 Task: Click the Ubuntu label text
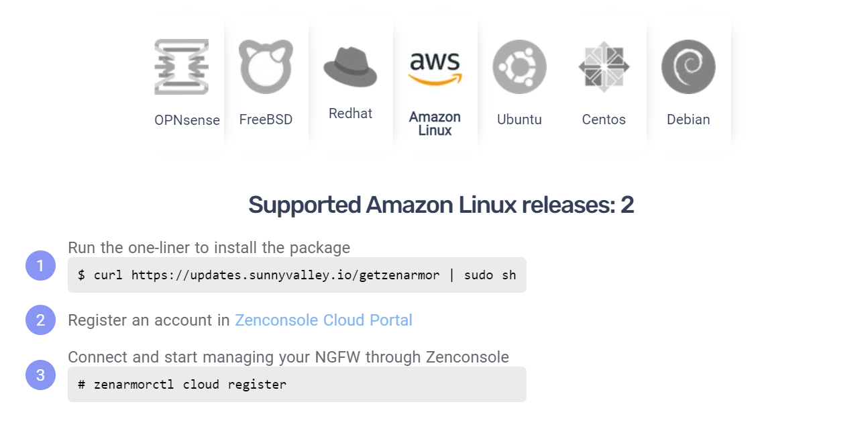pyautogui.click(x=519, y=120)
